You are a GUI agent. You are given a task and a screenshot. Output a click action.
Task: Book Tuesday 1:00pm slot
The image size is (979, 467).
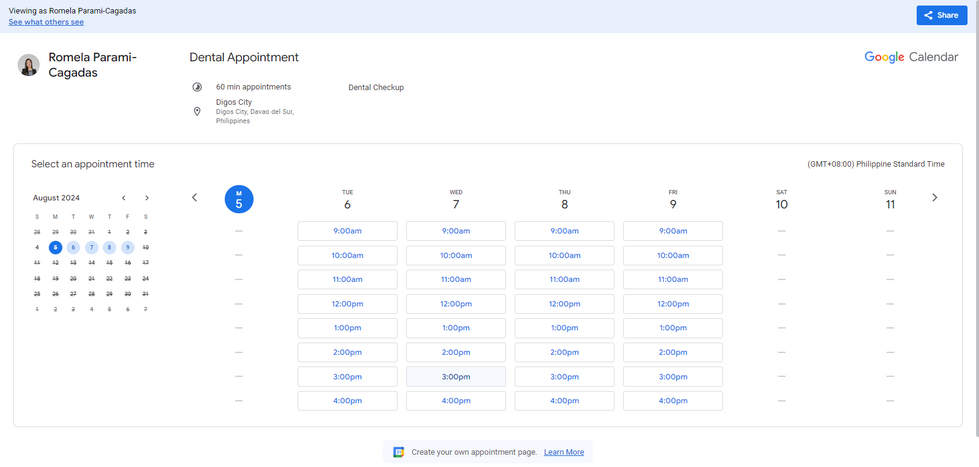pyautogui.click(x=347, y=328)
